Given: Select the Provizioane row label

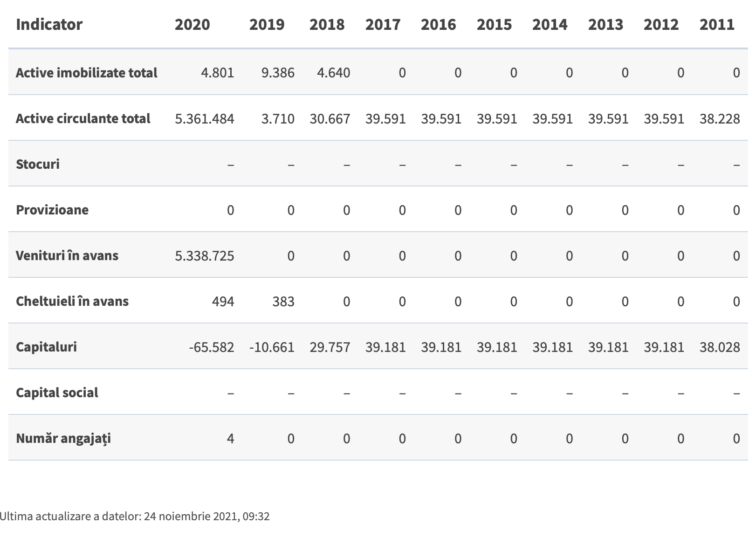Looking at the screenshot, I should coord(52,210).
